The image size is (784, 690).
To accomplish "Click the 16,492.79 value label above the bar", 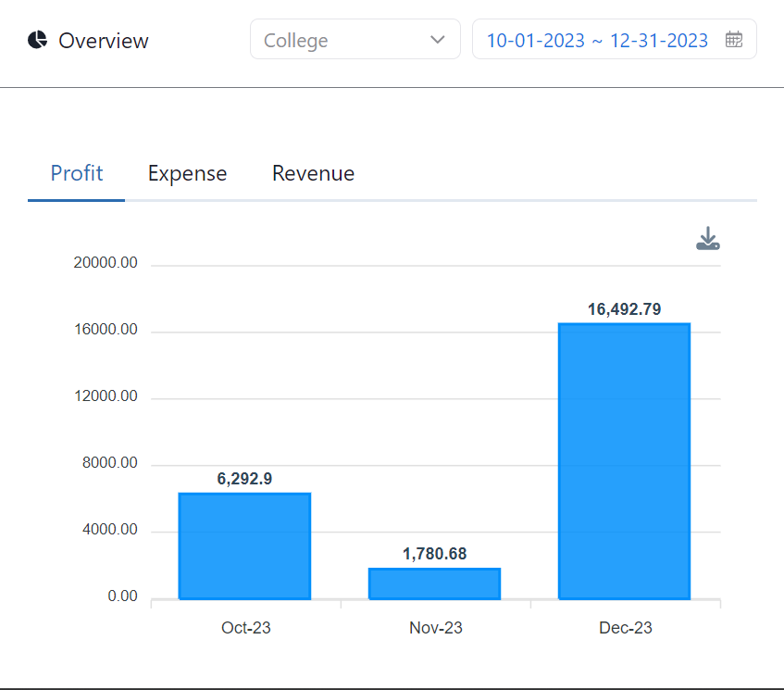I will 625,309.
